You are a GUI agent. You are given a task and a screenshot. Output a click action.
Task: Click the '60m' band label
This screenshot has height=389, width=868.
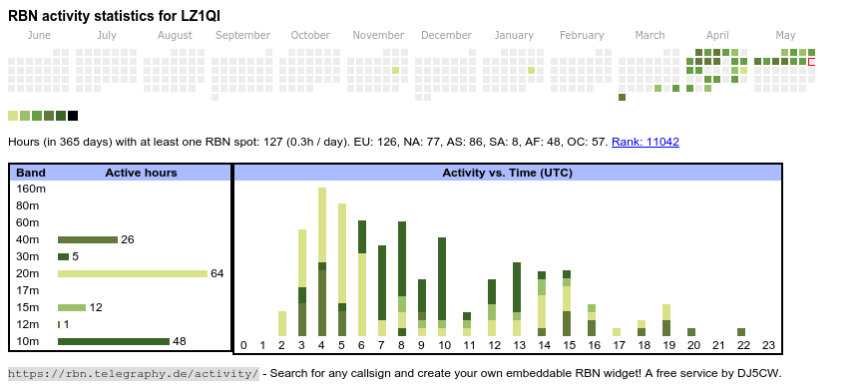pos(28,222)
